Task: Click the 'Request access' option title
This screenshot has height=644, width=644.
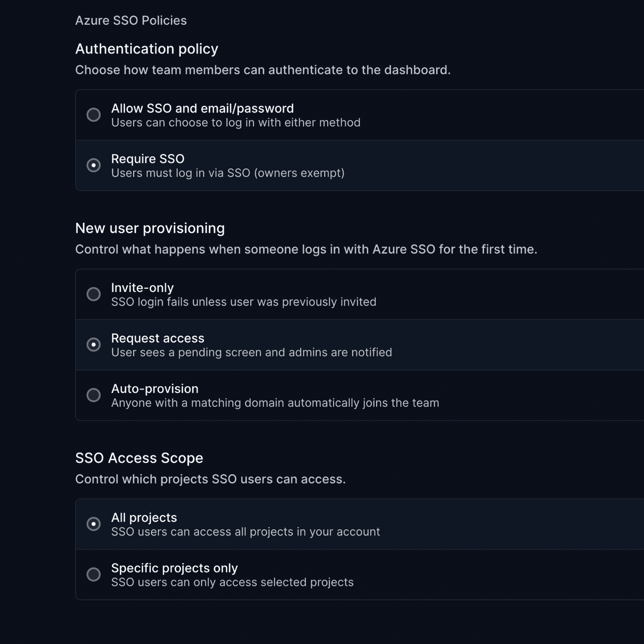Action: pyautogui.click(x=158, y=338)
